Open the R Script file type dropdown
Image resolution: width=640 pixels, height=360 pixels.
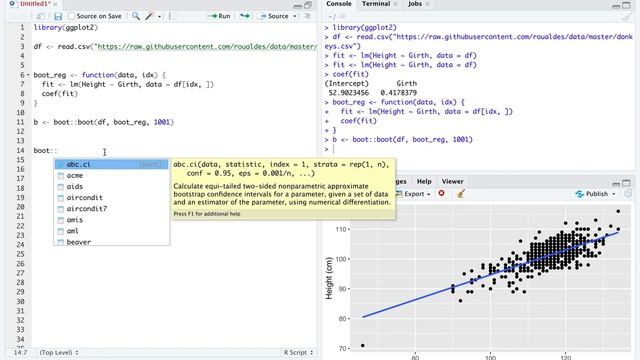(x=298, y=352)
